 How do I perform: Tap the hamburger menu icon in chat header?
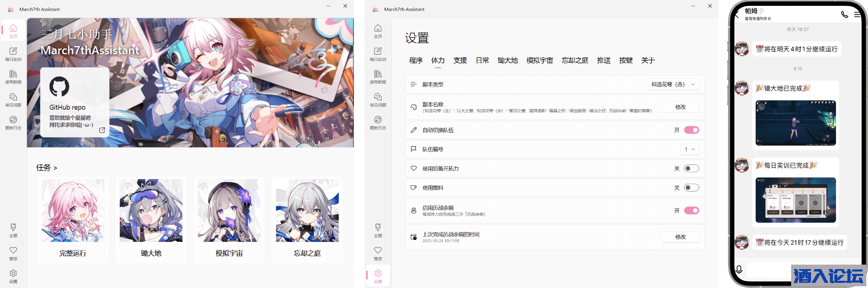coord(857,14)
